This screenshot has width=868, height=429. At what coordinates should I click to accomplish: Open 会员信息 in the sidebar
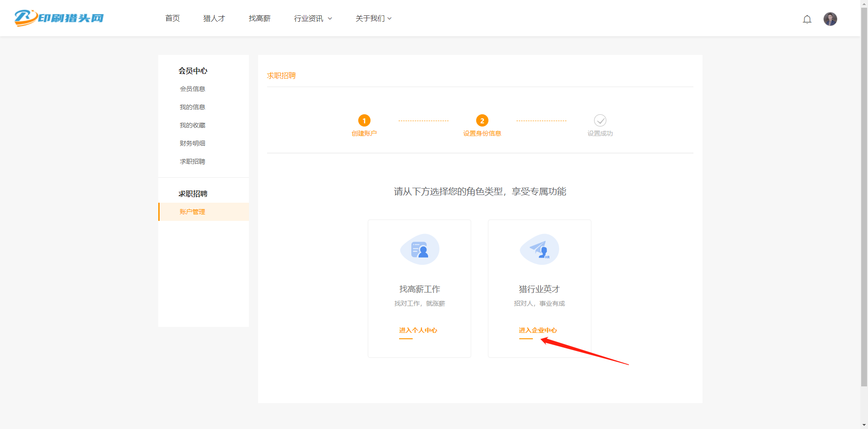(192, 88)
